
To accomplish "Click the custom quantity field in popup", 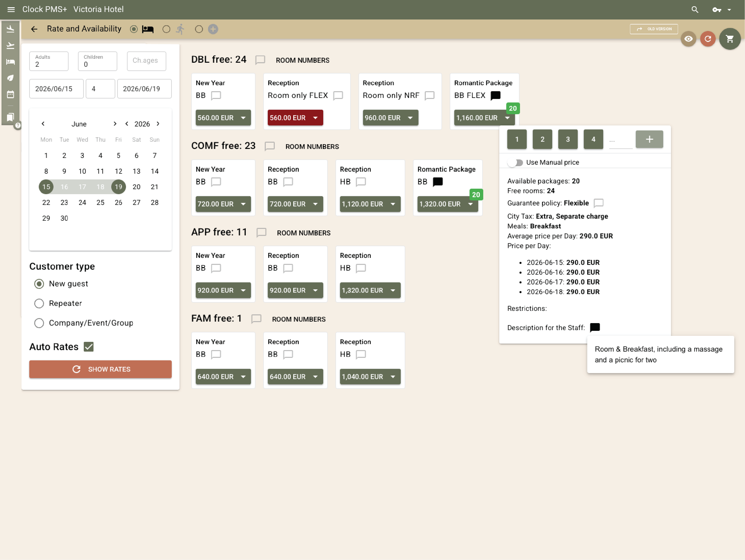I will click(621, 140).
